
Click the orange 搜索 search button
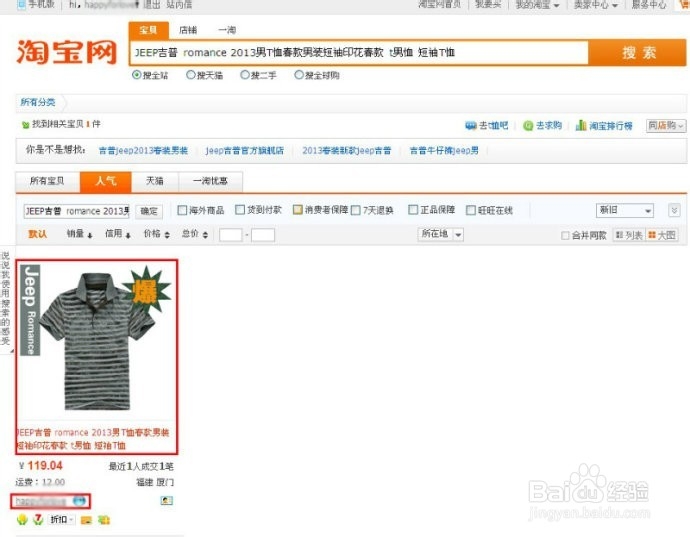[638, 53]
